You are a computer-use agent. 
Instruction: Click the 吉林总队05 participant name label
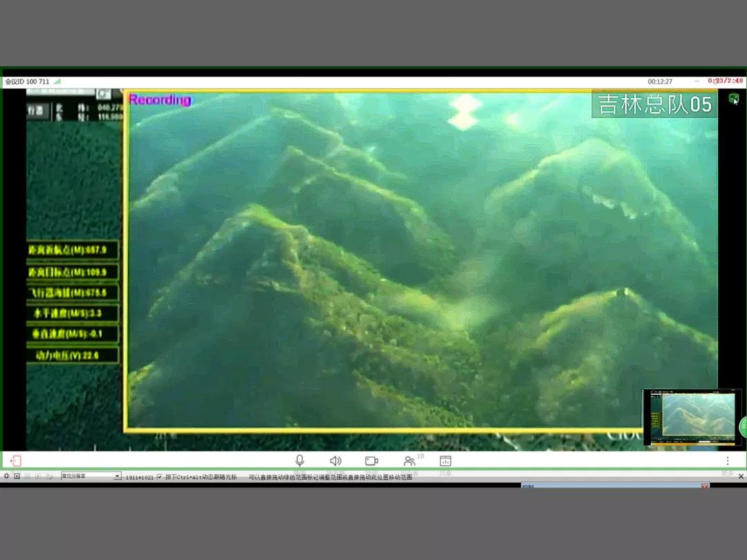(x=654, y=104)
